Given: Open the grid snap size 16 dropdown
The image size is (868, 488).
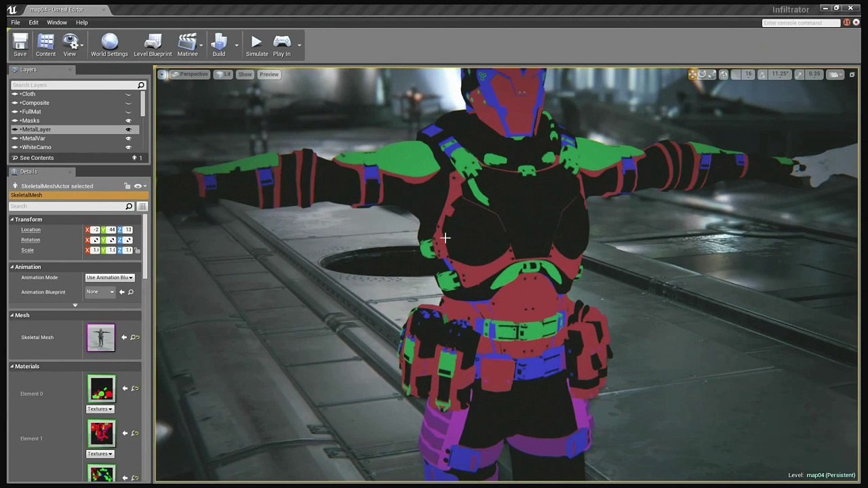Looking at the screenshot, I should point(748,75).
